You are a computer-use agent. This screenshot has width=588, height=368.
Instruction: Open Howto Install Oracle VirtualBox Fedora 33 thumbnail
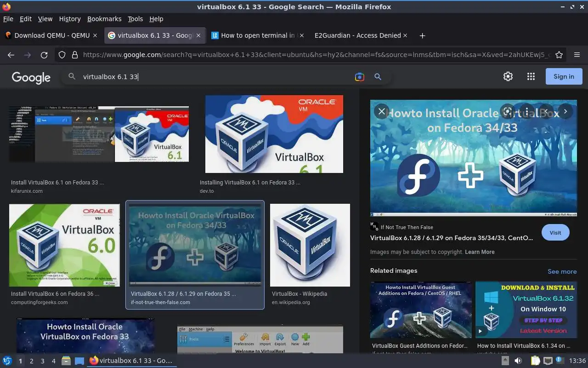[x=85, y=335]
